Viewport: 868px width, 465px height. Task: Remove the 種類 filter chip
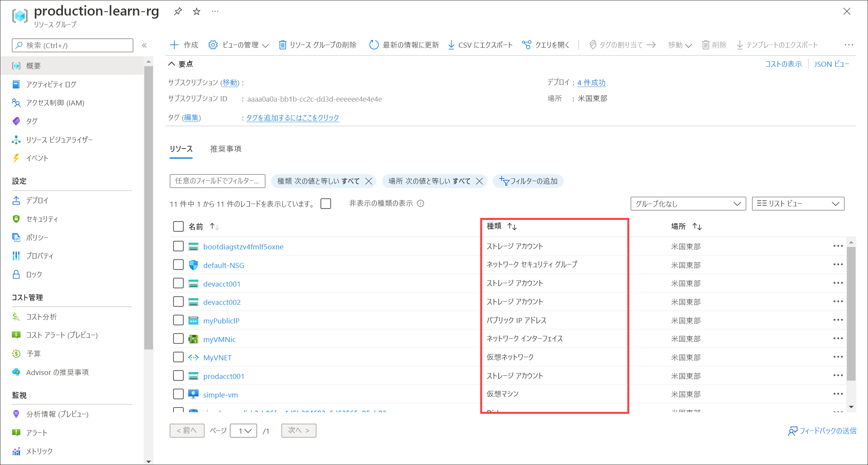[369, 181]
